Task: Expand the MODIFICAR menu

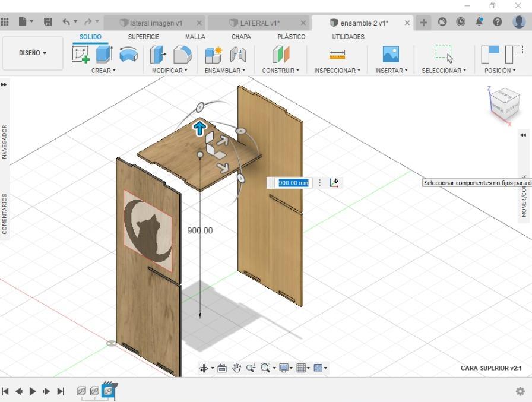Action: pyautogui.click(x=170, y=71)
